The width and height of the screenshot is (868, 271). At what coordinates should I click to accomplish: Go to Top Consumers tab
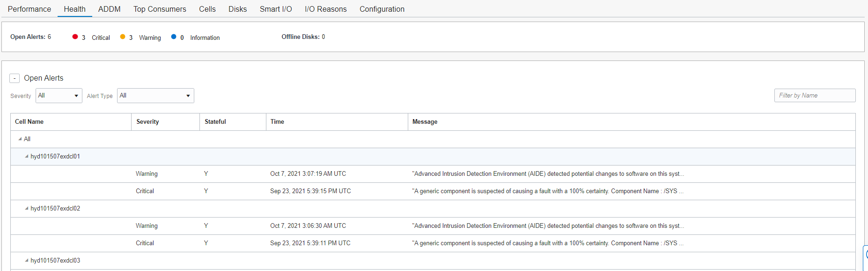160,9
